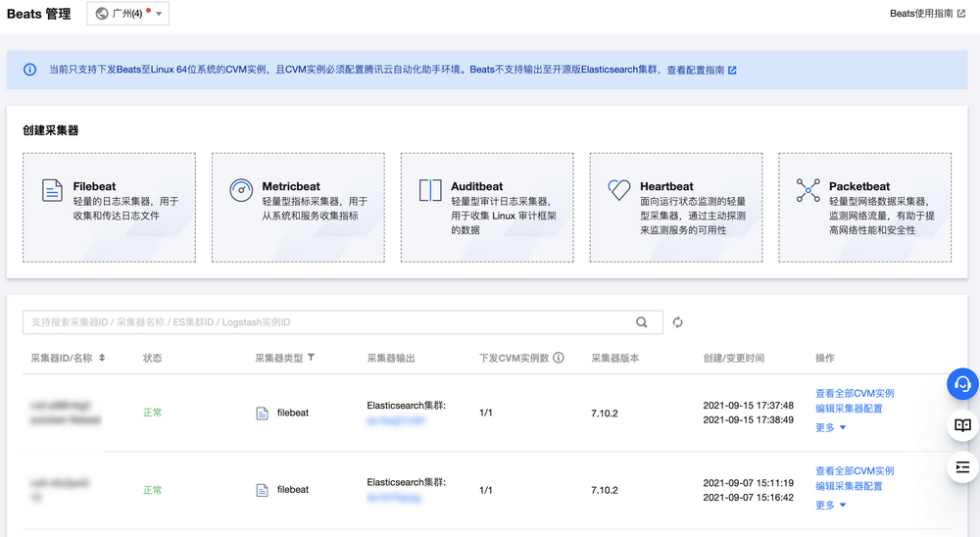Click the filebeat type icon in the 15:11:19 row

(x=262, y=490)
